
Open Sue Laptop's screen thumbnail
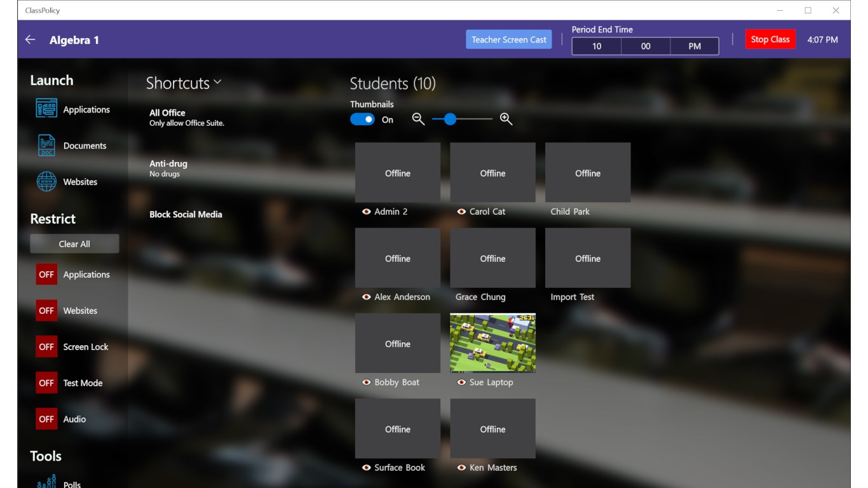point(493,343)
